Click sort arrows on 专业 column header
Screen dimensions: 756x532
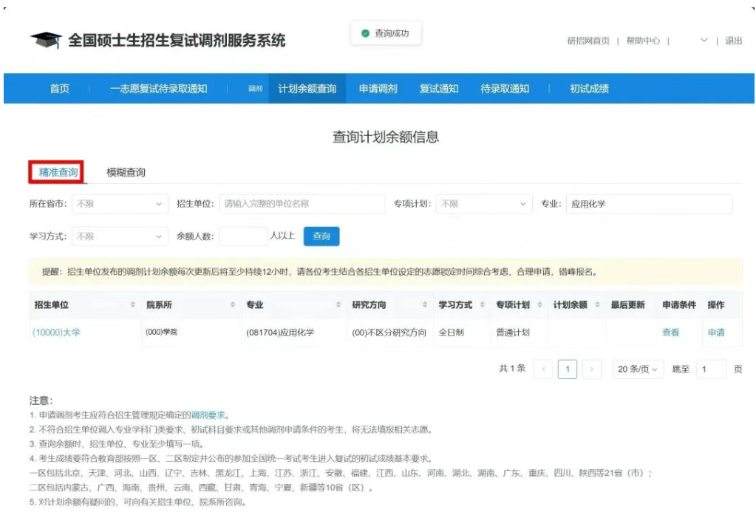pyautogui.click(x=338, y=305)
